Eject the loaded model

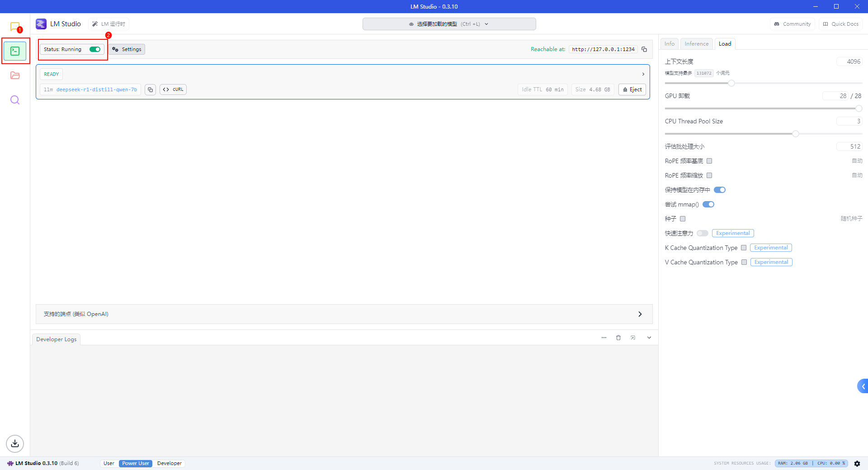pyautogui.click(x=632, y=89)
